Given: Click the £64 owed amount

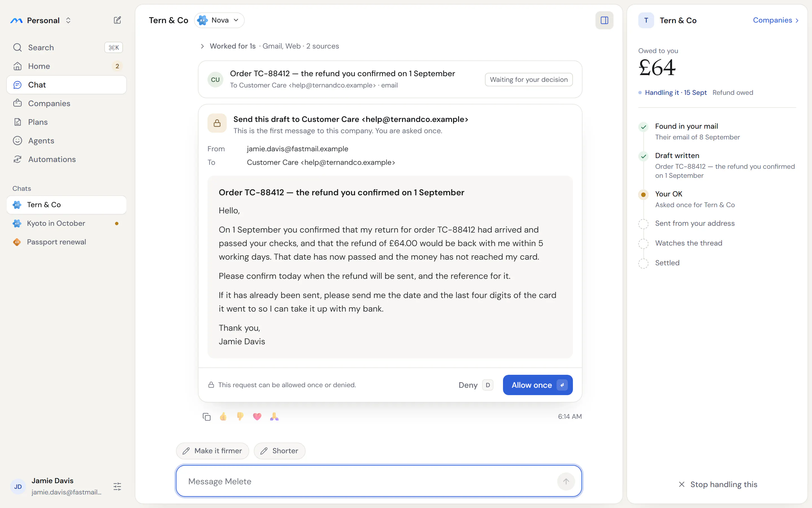Looking at the screenshot, I should point(657,68).
